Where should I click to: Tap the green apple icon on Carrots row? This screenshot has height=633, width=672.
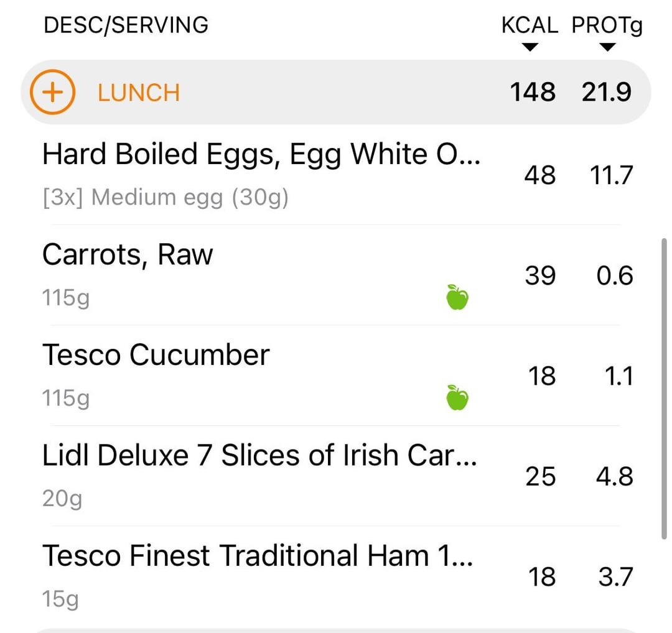tap(457, 297)
